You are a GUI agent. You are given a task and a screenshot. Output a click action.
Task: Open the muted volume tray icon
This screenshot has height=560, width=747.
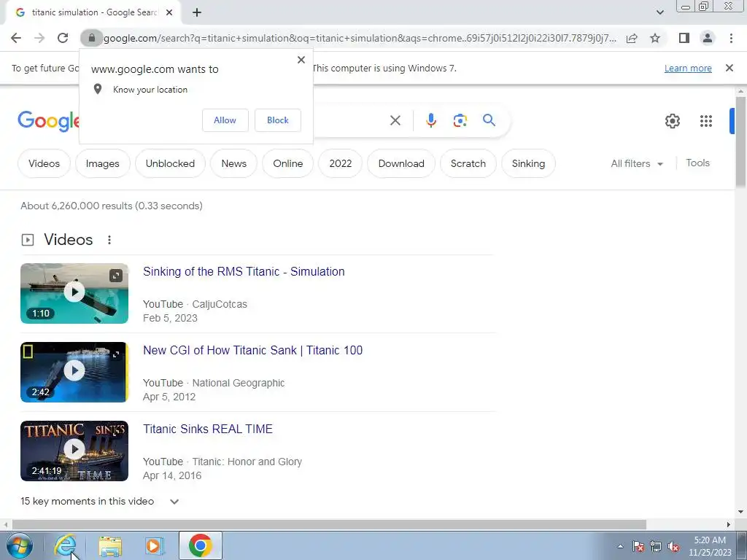[x=673, y=546]
